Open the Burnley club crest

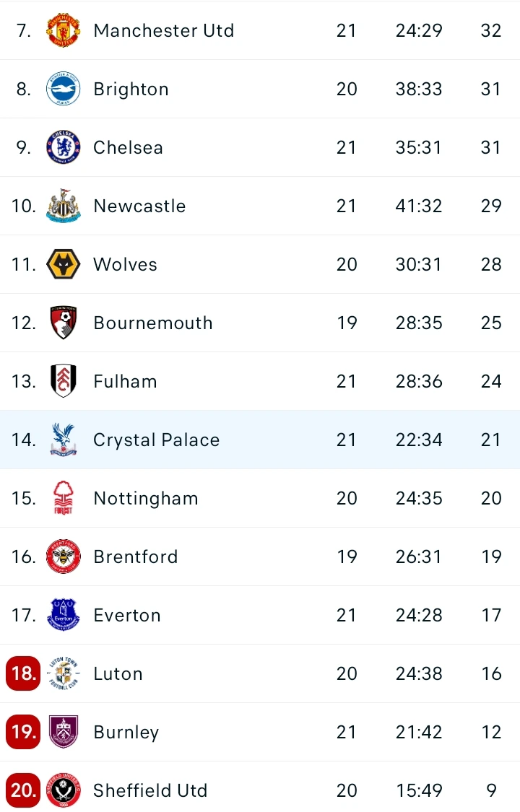pyautogui.click(x=64, y=732)
